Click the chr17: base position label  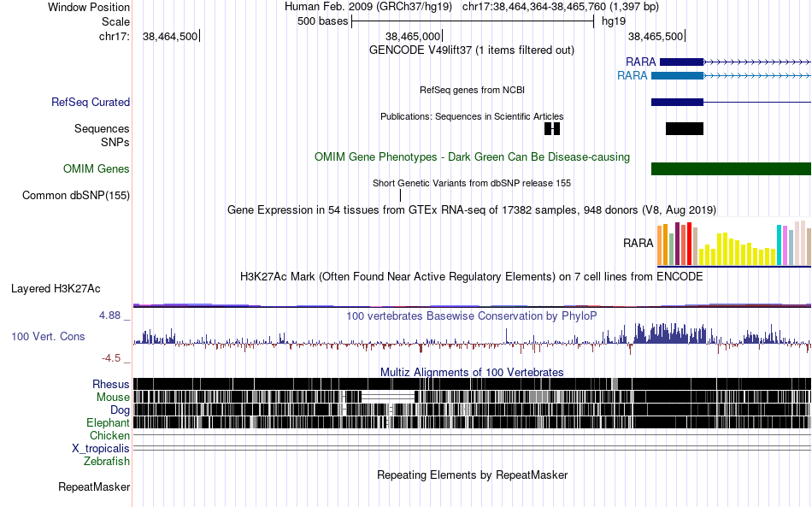[115, 36]
